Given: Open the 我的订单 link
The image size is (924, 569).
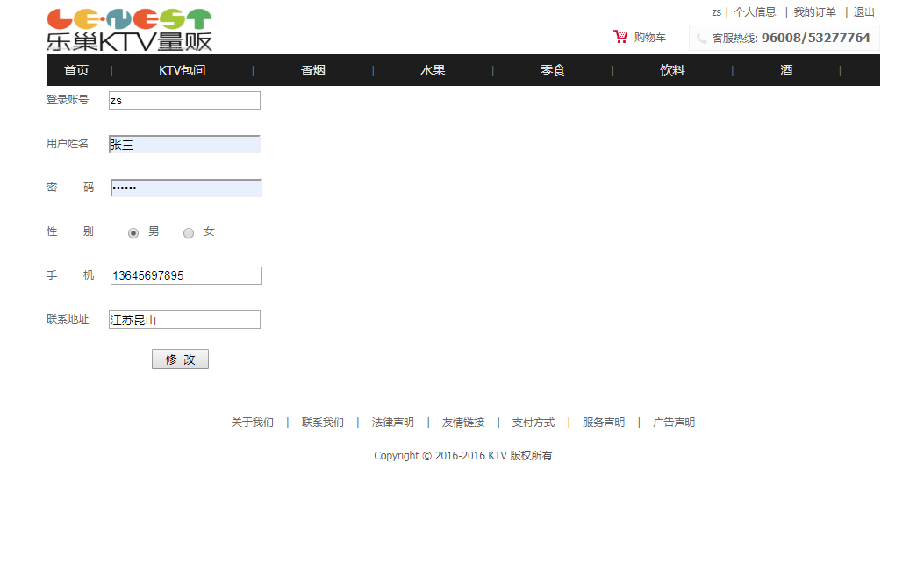Looking at the screenshot, I should coord(815,11).
